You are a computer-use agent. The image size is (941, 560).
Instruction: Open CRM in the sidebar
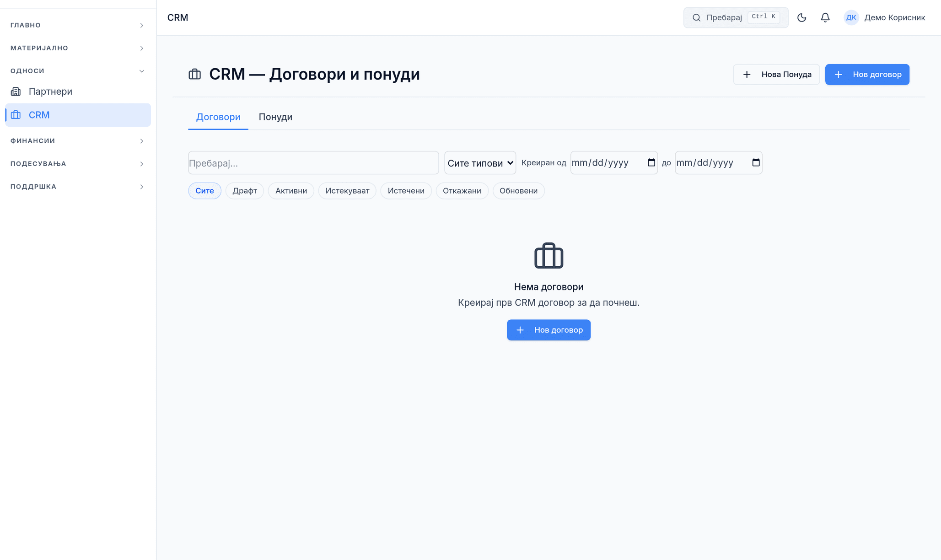click(x=78, y=115)
